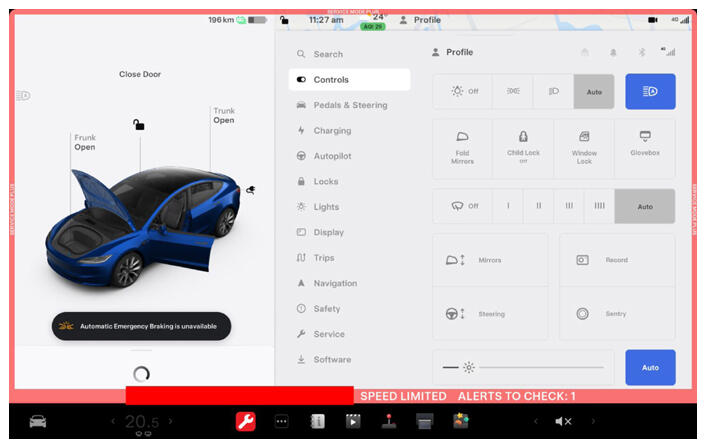This screenshot has width=706, height=448.
Task: Tap the padlock icon above the car
Action: click(139, 124)
